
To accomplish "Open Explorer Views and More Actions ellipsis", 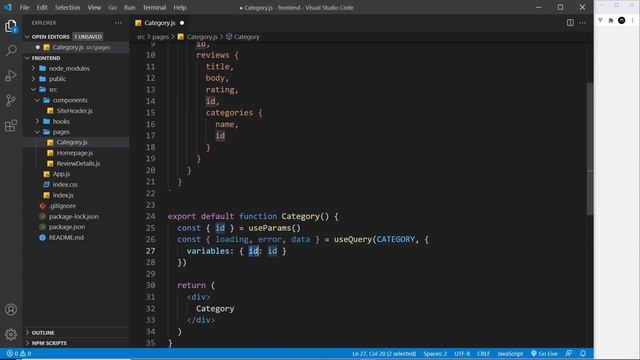I will pos(118,23).
